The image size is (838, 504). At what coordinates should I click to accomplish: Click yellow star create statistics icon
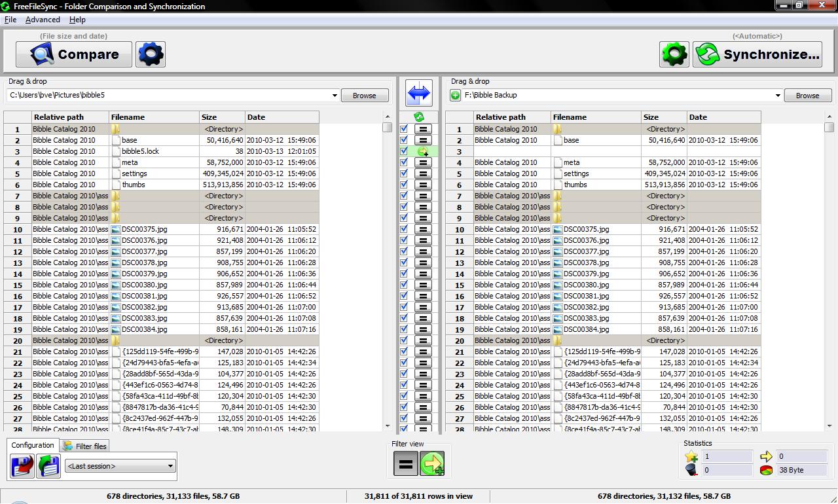[691, 457]
